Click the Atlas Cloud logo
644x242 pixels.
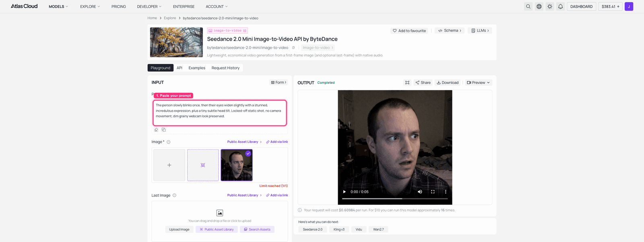[24, 6]
